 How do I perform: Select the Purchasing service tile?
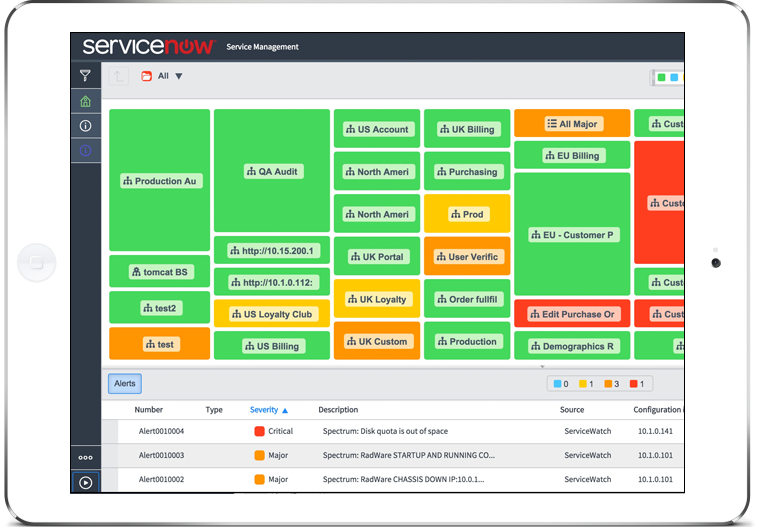[x=467, y=171]
